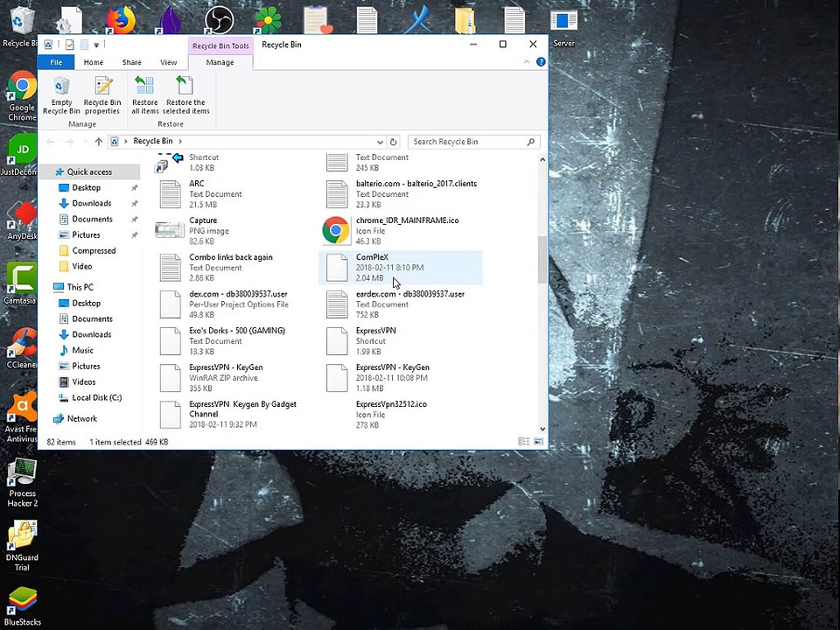The image size is (840, 630).
Task: Open Music under This PC
Action: point(82,350)
